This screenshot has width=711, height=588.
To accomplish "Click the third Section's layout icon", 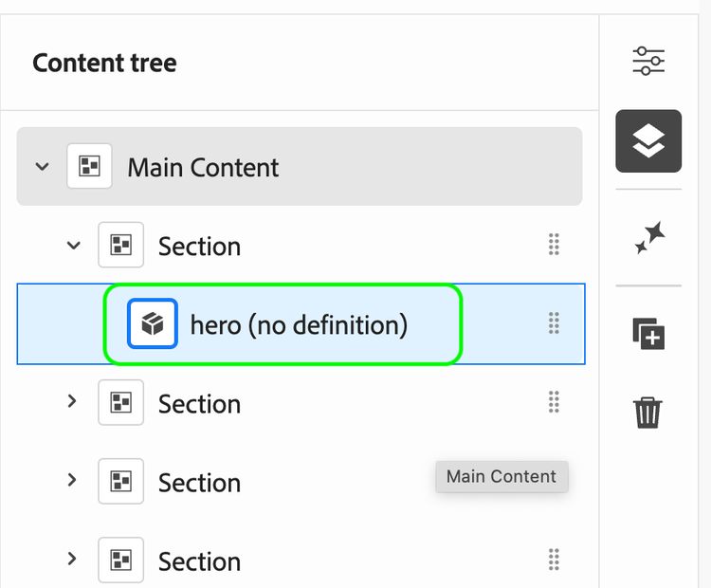I will [121, 482].
